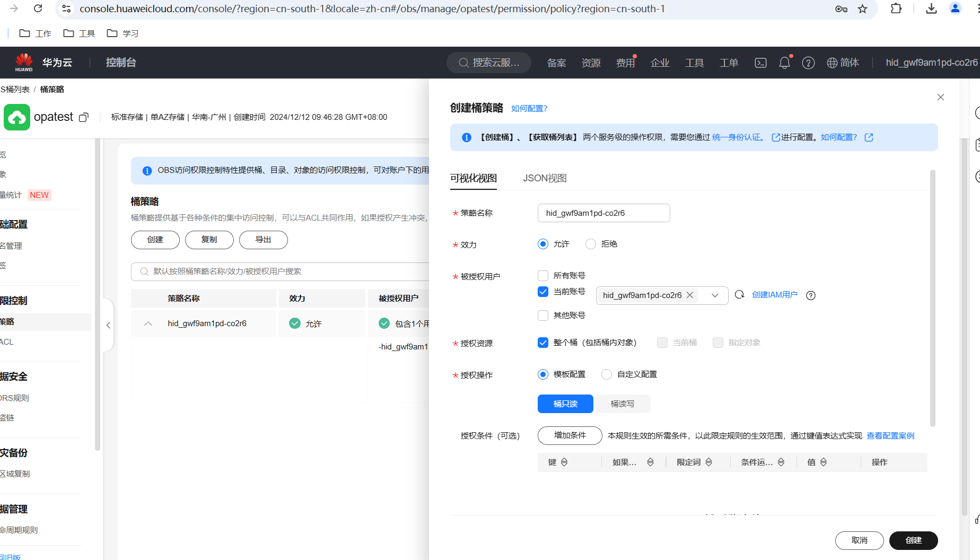Open 资源 menu in header
980x560 pixels.
pos(591,63)
